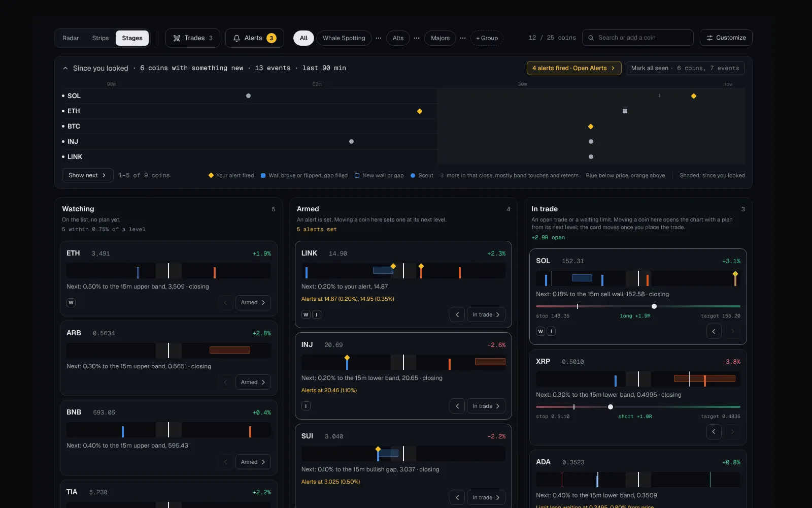Move LINK to In trade

(486, 315)
